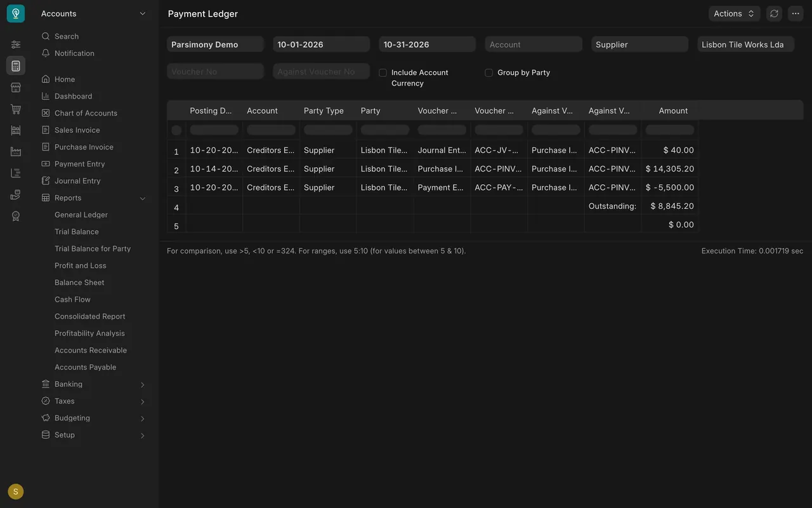Image resolution: width=812 pixels, height=508 pixels.
Task: Enable Include Account Currency checkbox
Action: point(383,73)
